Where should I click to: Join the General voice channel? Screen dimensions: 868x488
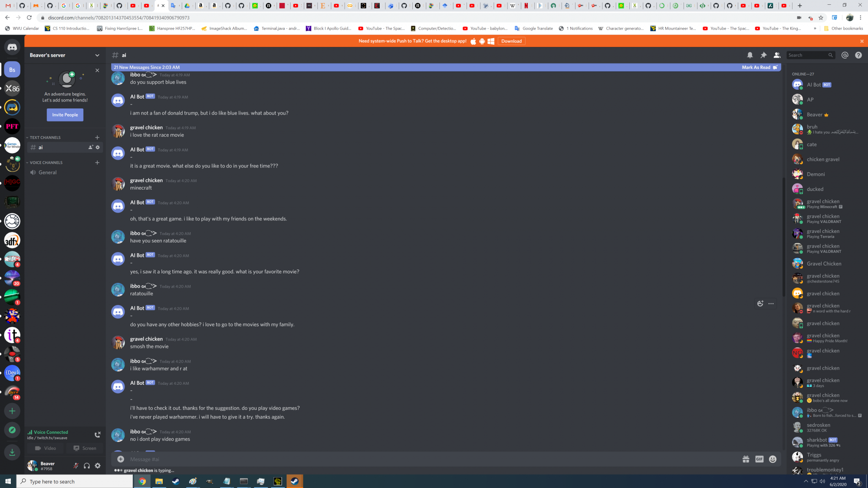point(47,173)
